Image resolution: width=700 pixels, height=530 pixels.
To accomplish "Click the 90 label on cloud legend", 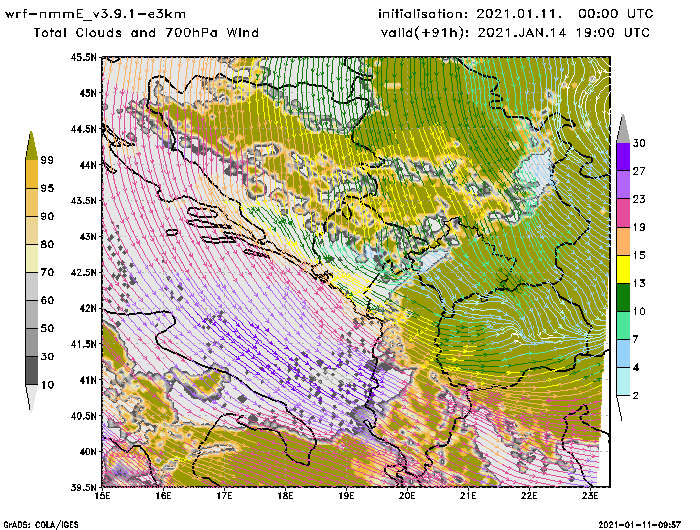I will (x=47, y=217).
